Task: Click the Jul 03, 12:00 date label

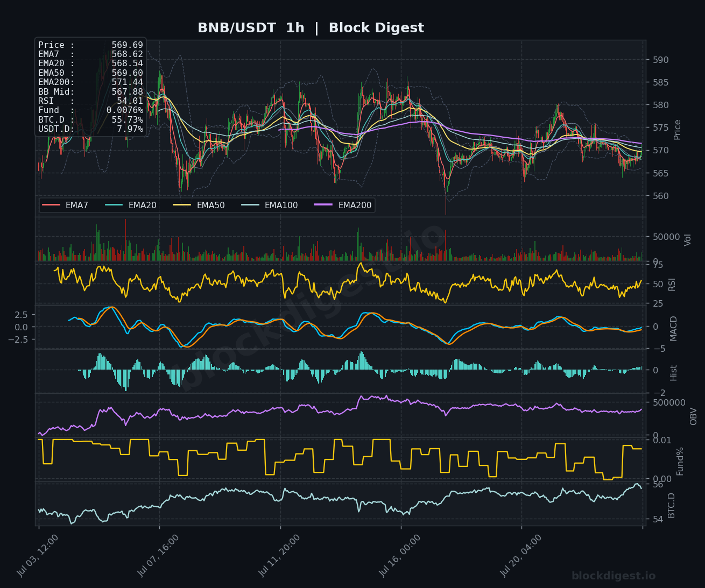Action: click(38, 556)
